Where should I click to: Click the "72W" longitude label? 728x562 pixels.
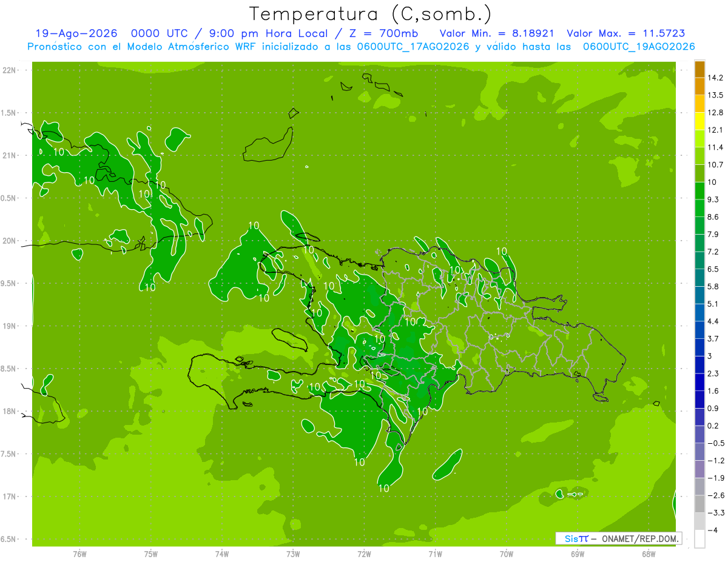coord(364,554)
